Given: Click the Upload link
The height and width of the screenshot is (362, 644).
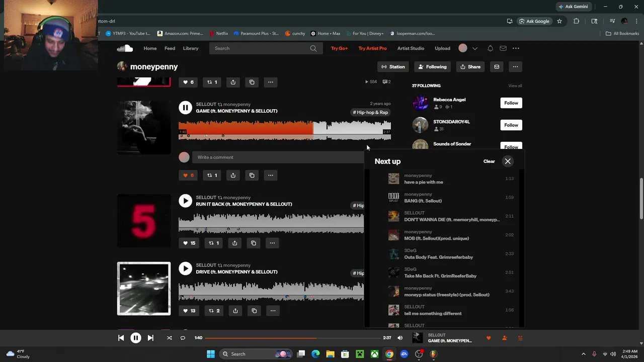Looking at the screenshot, I should point(442,48).
